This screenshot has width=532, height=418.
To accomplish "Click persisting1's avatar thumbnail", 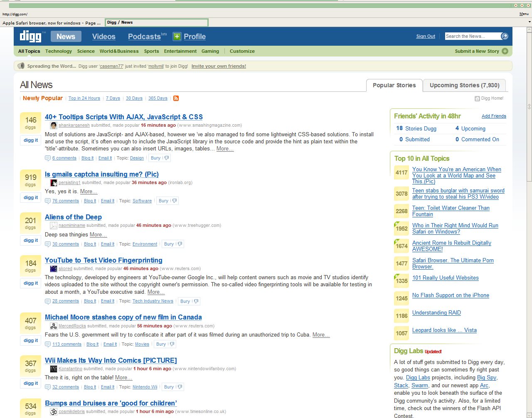I will click(x=54, y=183).
